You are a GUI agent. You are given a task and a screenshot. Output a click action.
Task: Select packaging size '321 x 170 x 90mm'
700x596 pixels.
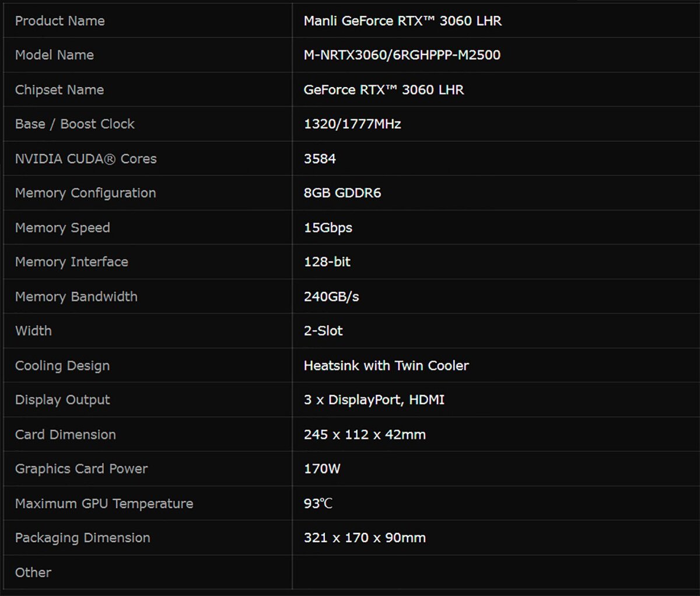pyautogui.click(x=365, y=538)
